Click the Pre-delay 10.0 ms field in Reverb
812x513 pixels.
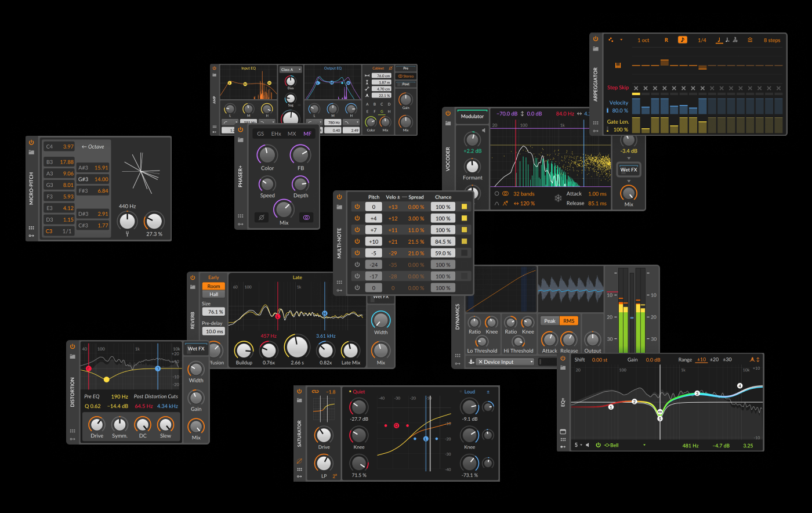[x=213, y=331]
